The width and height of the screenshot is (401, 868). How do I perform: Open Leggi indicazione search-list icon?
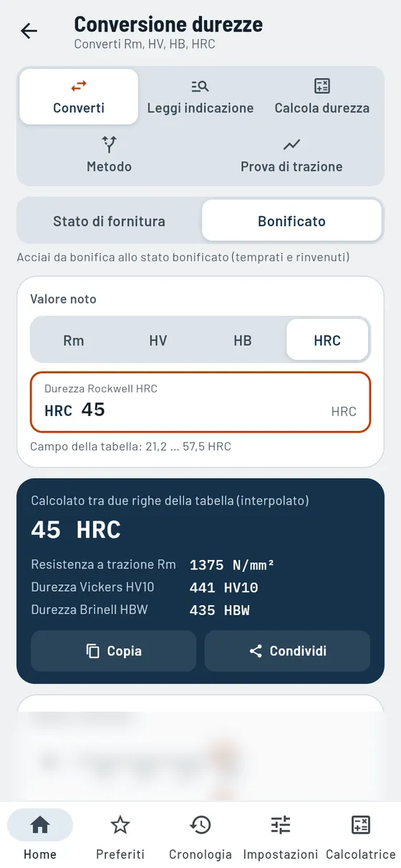pyautogui.click(x=200, y=86)
